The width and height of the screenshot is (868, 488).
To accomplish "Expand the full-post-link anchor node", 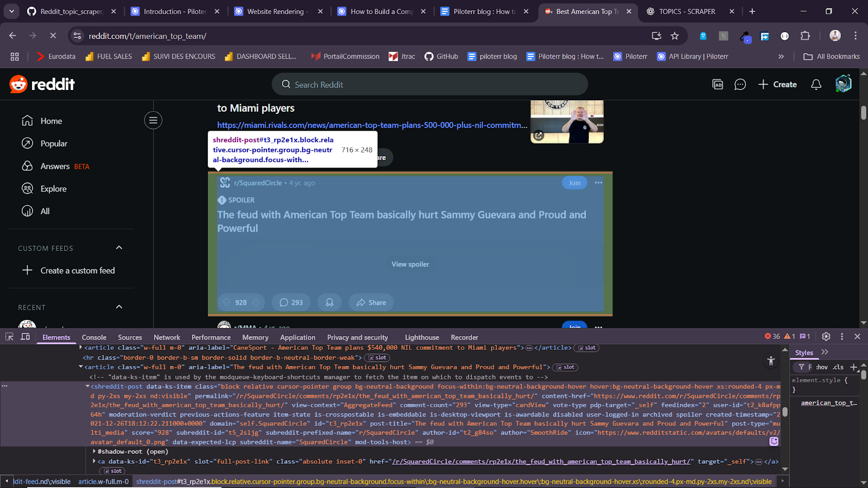I will pyautogui.click(x=94, y=461).
